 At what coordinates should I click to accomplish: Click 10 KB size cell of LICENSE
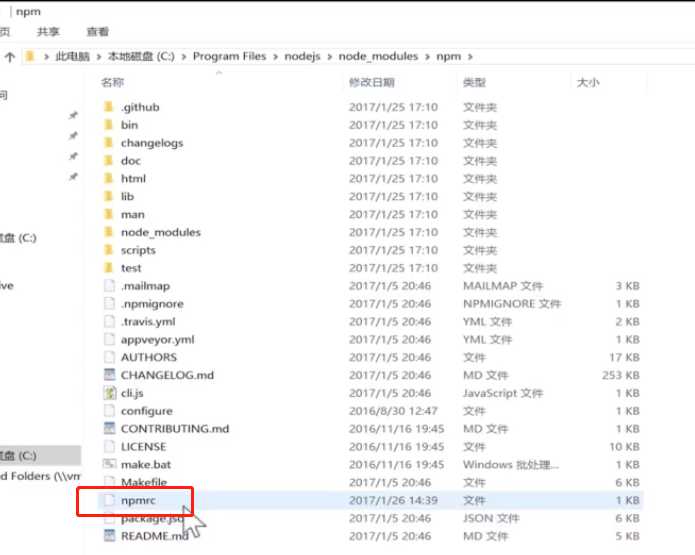[624, 446]
